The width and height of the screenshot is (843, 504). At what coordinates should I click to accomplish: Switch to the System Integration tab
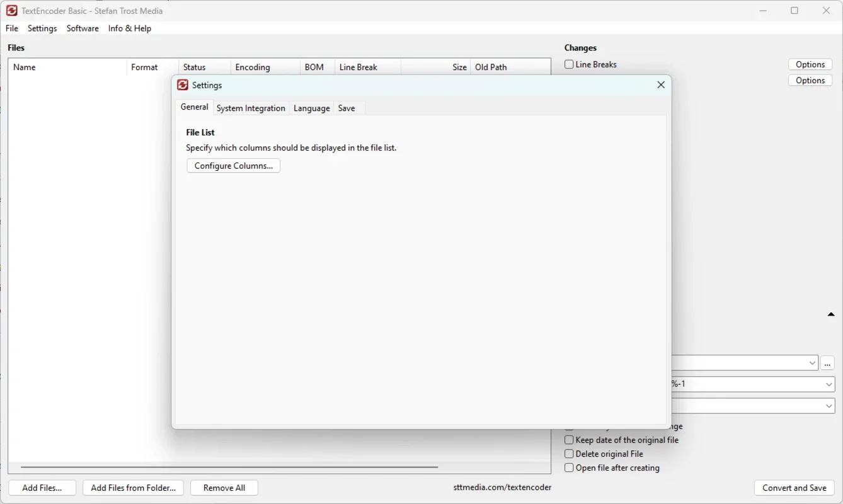pyautogui.click(x=251, y=108)
